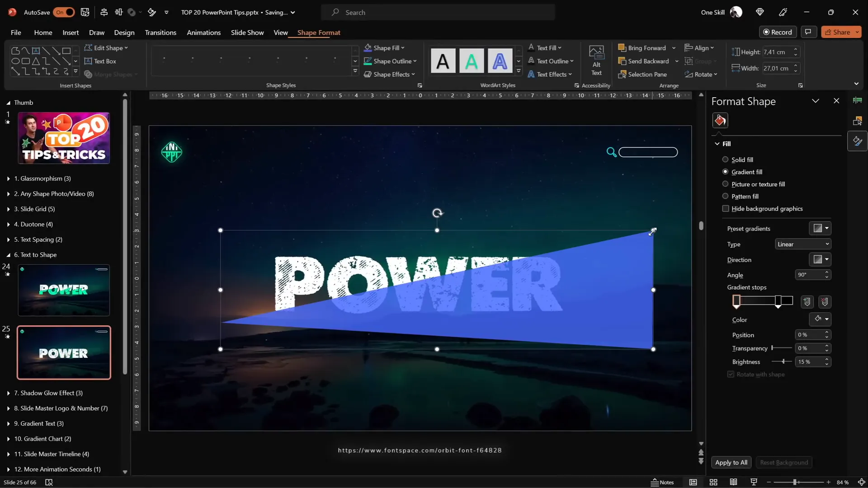Screen dimensions: 868x488
Task: Turn off the AutoSave toggle
Action: pyautogui.click(x=64, y=12)
